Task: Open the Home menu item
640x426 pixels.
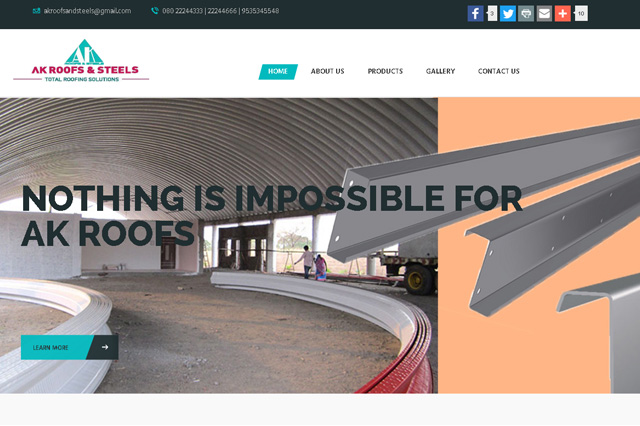Action: [x=278, y=71]
